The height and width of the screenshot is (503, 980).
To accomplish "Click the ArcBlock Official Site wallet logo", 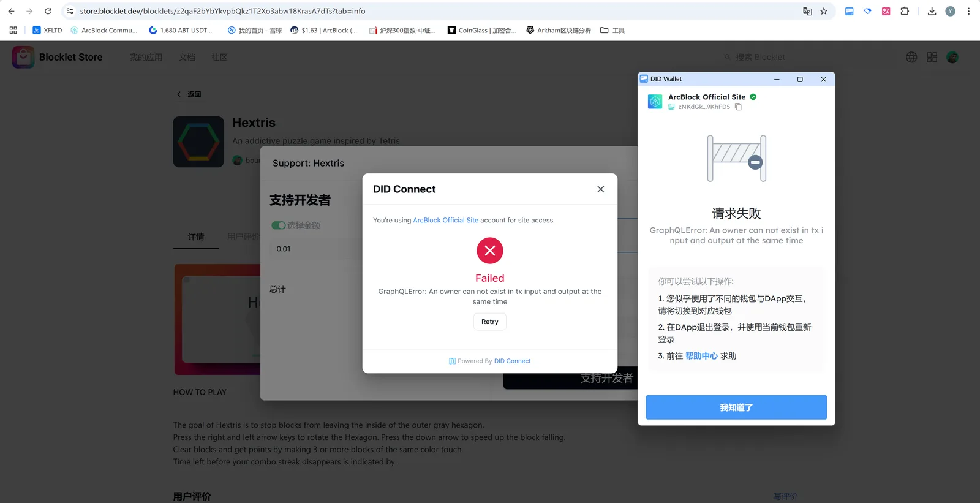I will (x=655, y=102).
